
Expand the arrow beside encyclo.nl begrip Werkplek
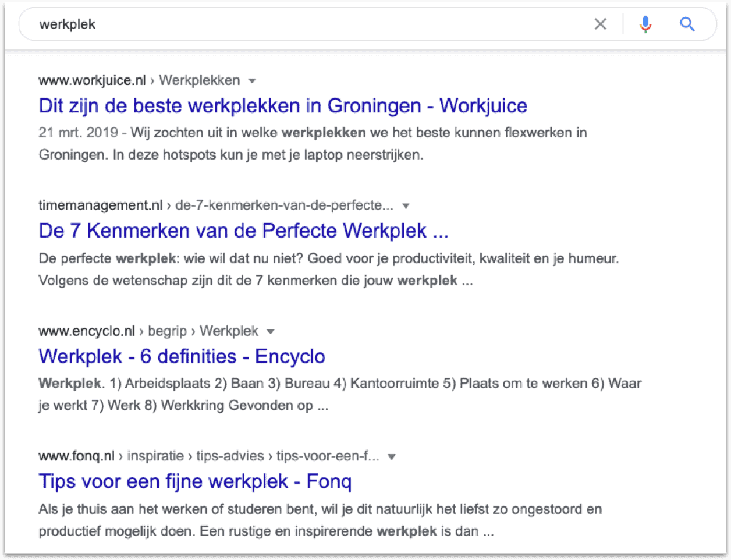point(270,332)
